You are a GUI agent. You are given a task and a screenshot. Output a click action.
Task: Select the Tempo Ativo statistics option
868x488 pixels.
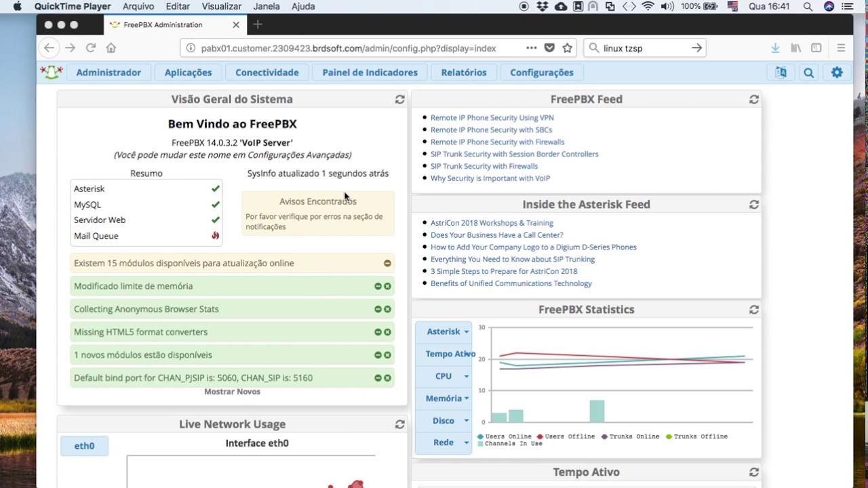[x=443, y=354]
